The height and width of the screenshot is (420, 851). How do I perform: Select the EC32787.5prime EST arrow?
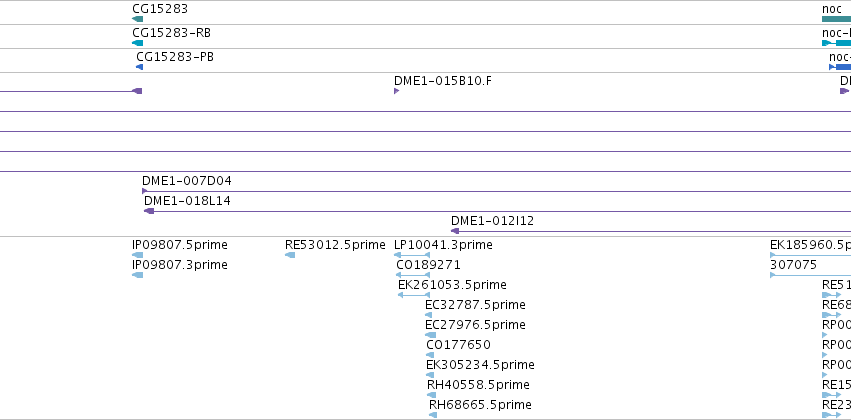click(x=429, y=315)
